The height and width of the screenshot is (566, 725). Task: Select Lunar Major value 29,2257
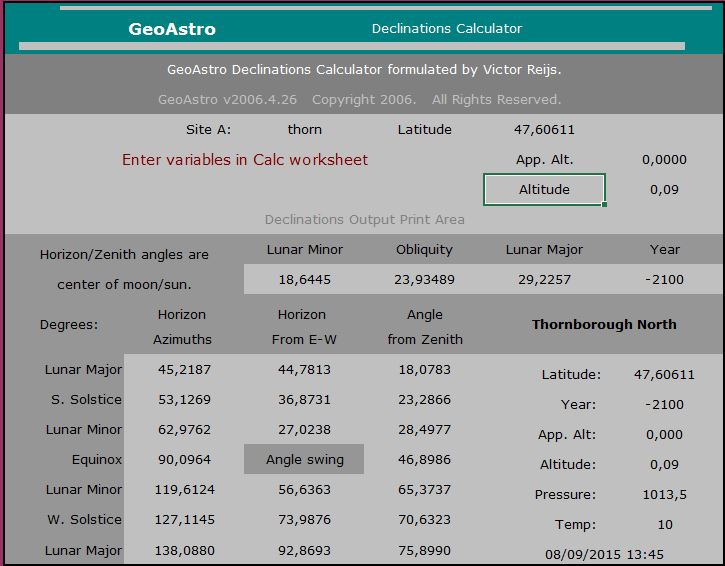pos(544,280)
